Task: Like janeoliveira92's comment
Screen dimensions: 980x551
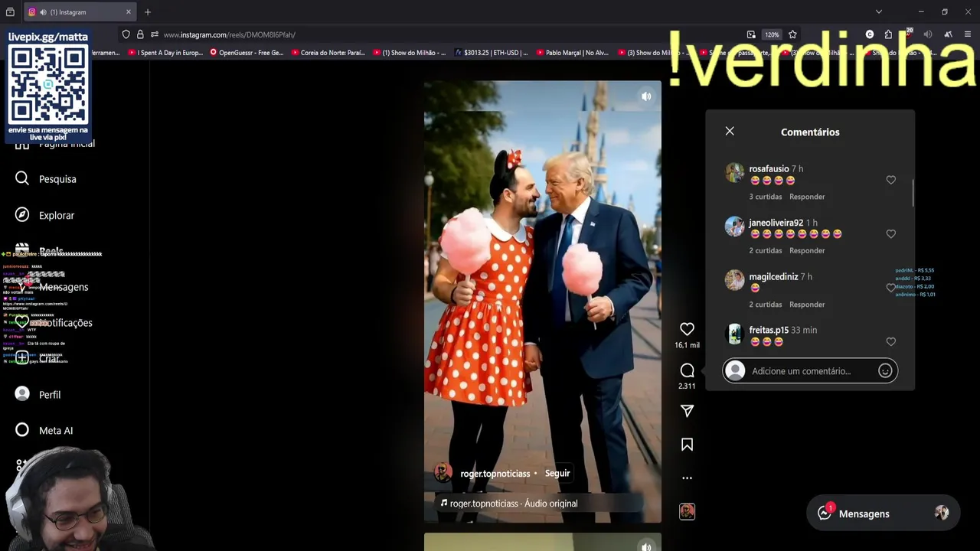Action: pos(890,234)
